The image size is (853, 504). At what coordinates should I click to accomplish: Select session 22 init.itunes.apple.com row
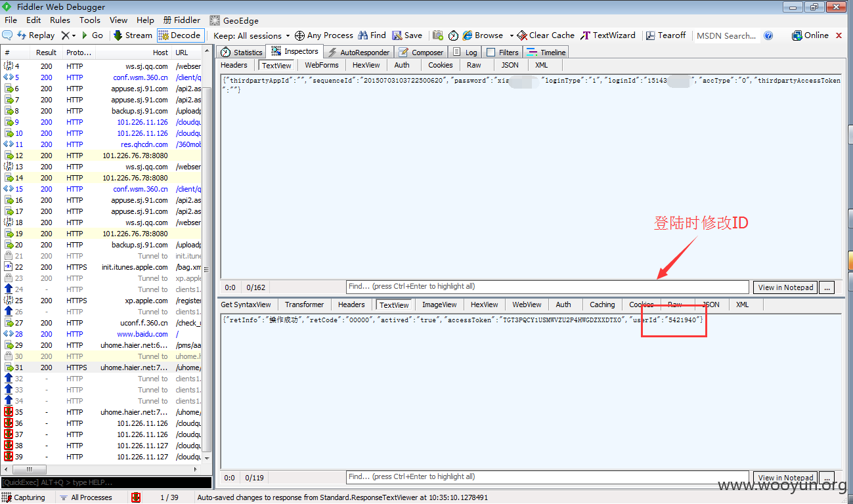pyautogui.click(x=102, y=267)
